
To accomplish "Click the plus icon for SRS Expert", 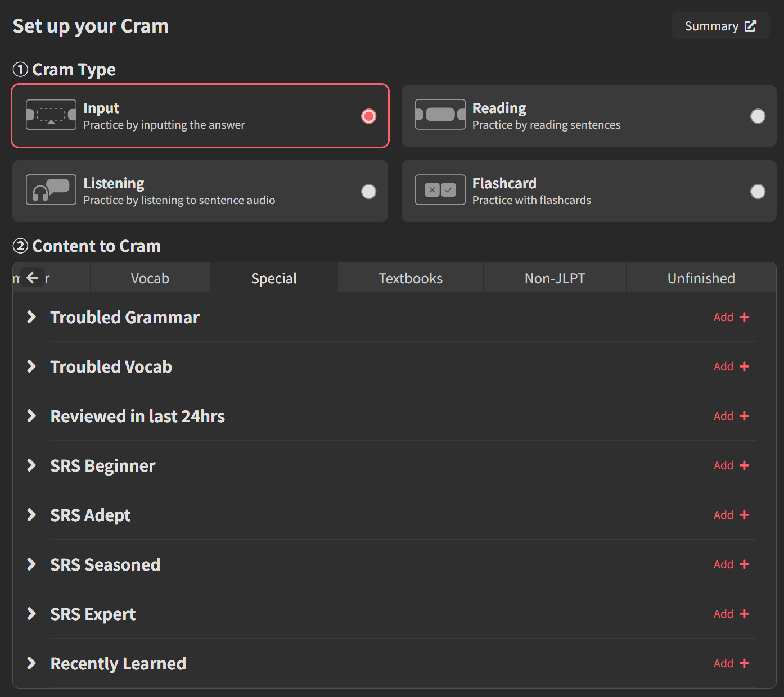I will [744, 614].
